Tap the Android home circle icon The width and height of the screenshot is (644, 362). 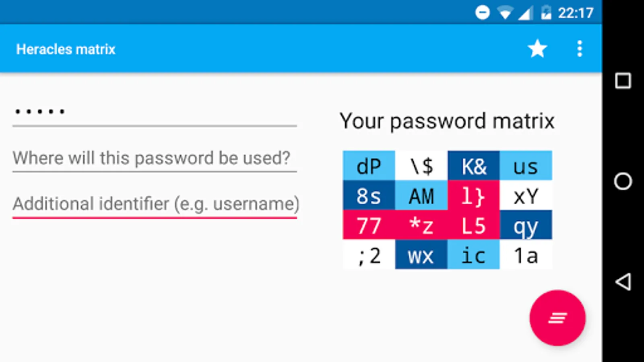click(623, 181)
